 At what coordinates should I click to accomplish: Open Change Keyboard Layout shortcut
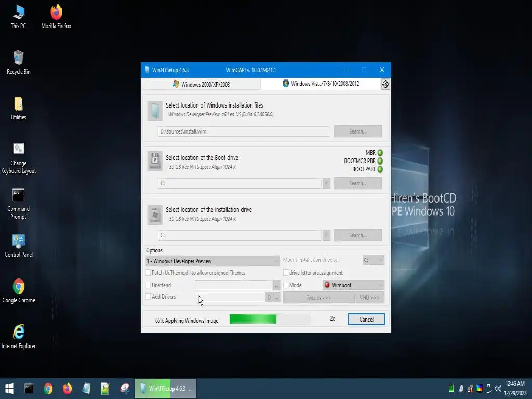pyautogui.click(x=18, y=158)
